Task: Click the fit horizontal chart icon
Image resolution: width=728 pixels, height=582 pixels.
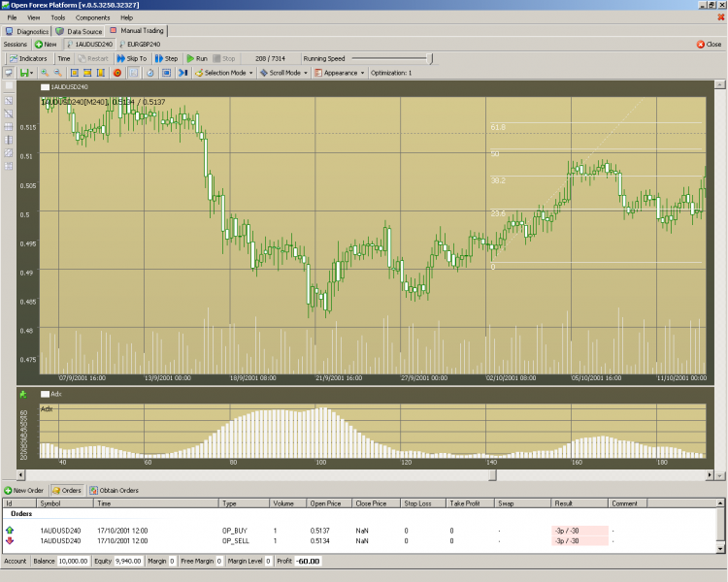Action: pyautogui.click(x=87, y=73)
